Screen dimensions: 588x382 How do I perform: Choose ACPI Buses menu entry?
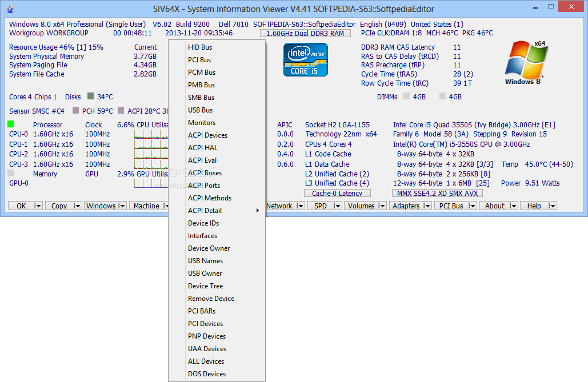pos(217,173)
